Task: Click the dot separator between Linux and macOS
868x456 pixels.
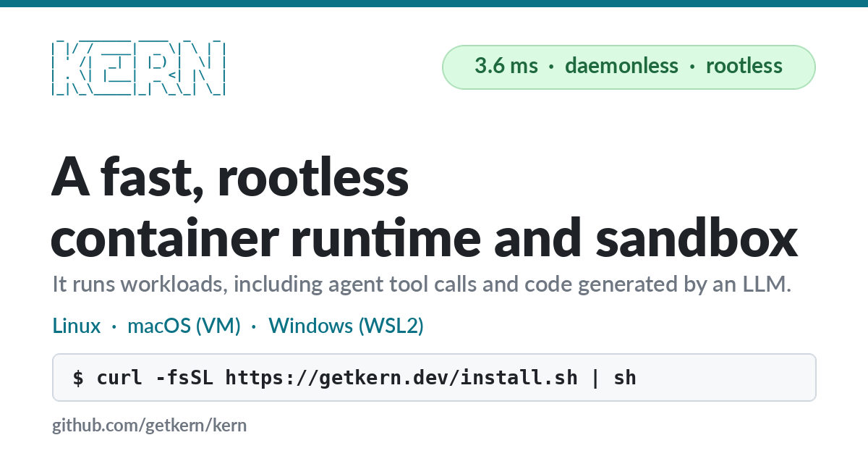Action: [114, 327]
